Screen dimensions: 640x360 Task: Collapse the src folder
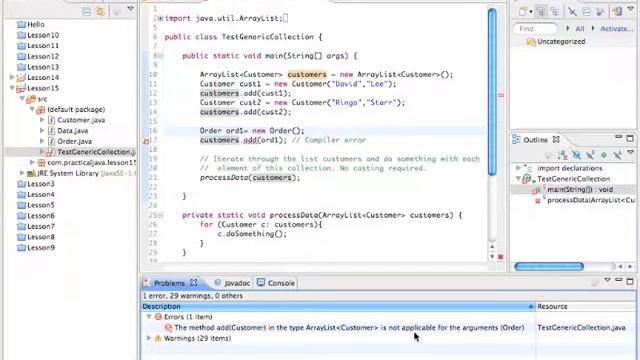(22, 98)
